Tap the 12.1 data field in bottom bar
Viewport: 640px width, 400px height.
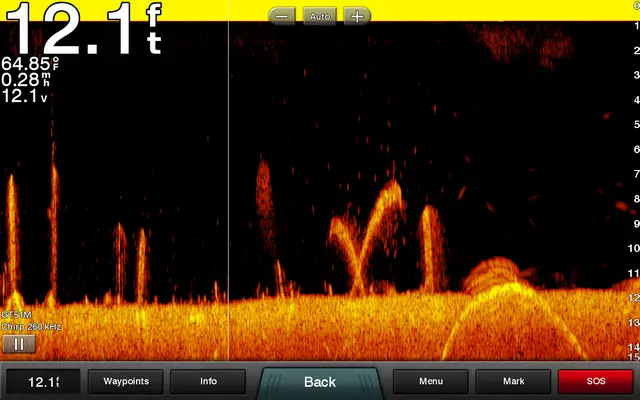[x=43, y=381]
